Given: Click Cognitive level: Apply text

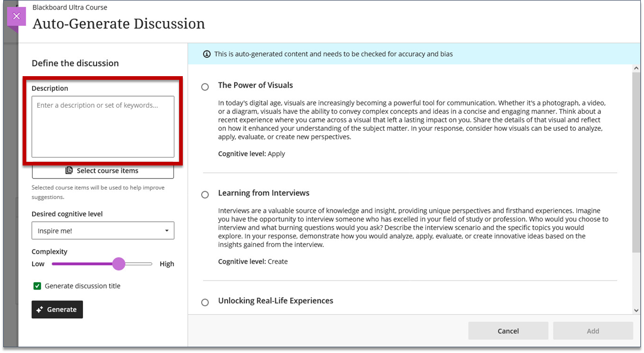Looking at the screenshot, I should (252, 154).
